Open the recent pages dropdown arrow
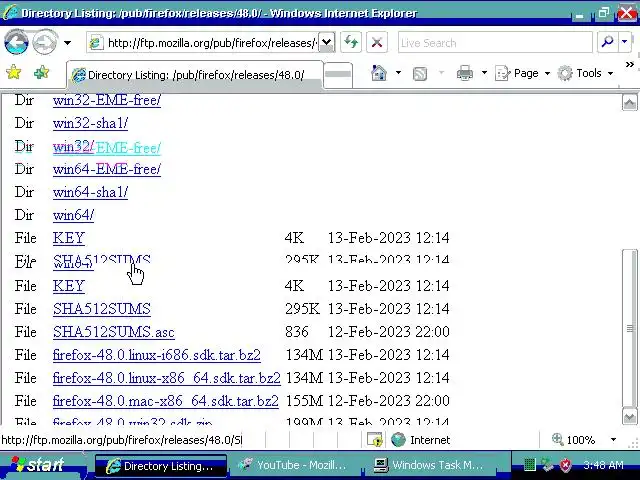Screen dimensions: 640x480 (x=67, y=42)
